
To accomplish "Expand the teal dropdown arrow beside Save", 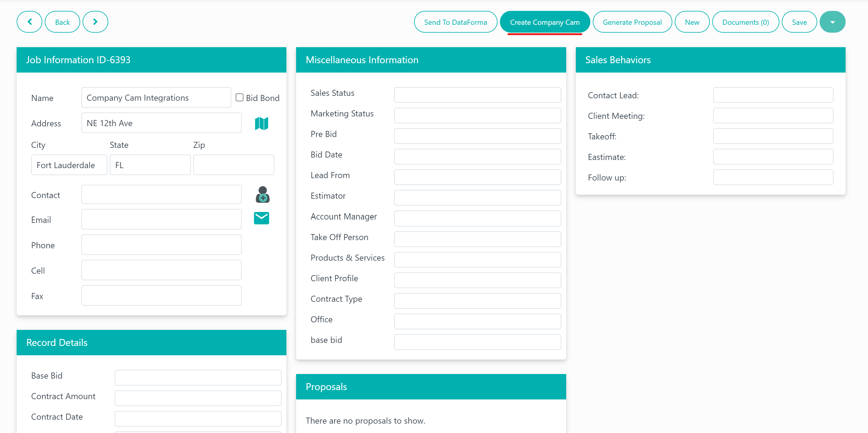I will [x=832, y=22].
